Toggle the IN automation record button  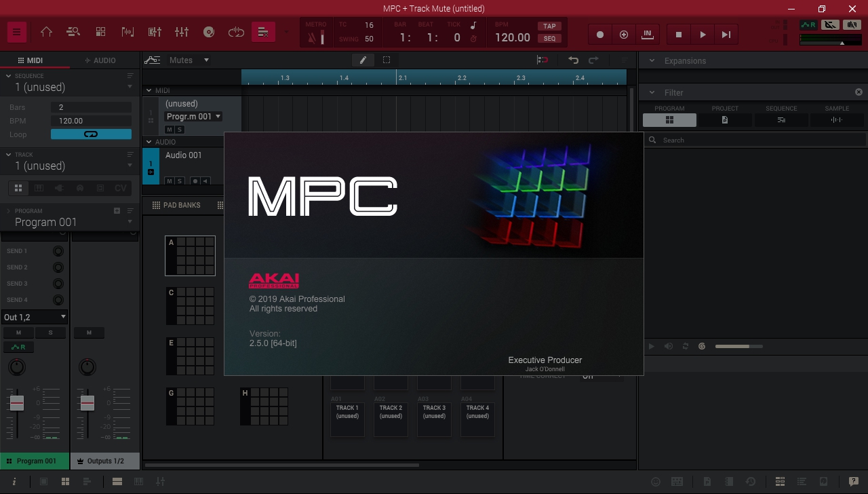tap(647, 34)
